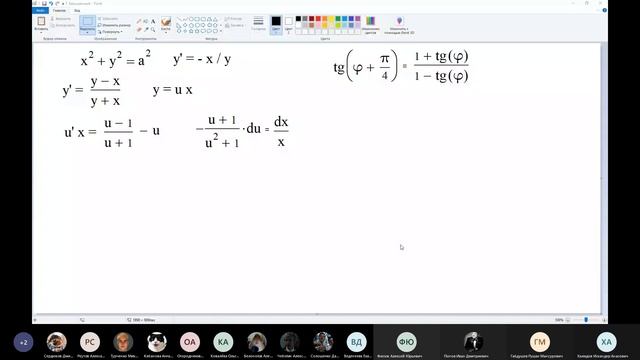This screenshot has width=640, height=360.
Task: Select participant avatar with initials ВД
Action: [x=356, y=342]
